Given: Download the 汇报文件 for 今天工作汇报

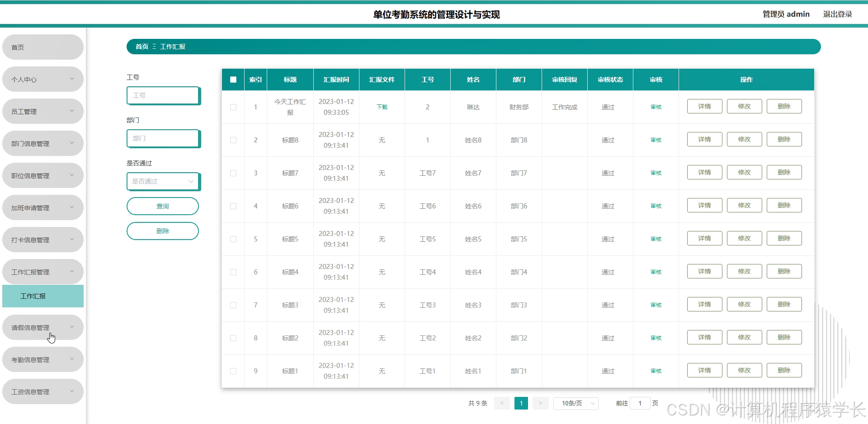Looking at the screenshot, I should 382,107.
